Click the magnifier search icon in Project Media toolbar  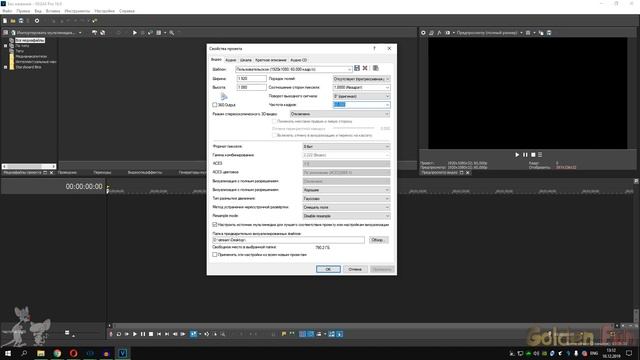coord(172,33)
